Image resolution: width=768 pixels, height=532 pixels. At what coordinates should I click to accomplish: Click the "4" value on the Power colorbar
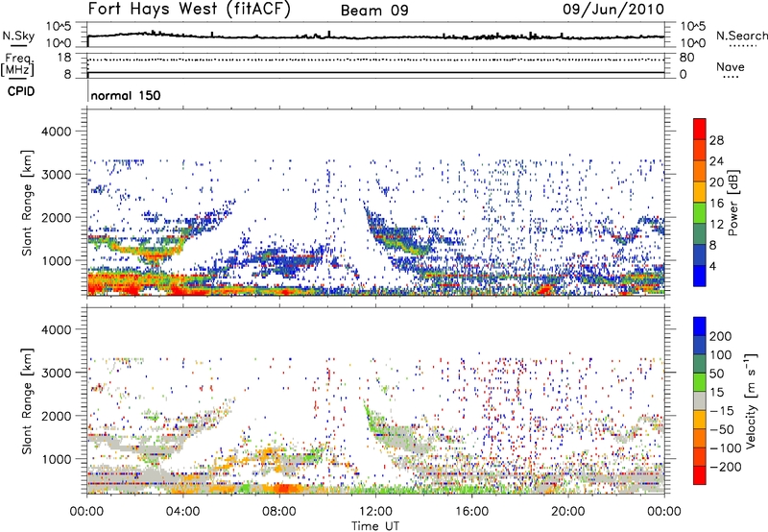point(712,266)
